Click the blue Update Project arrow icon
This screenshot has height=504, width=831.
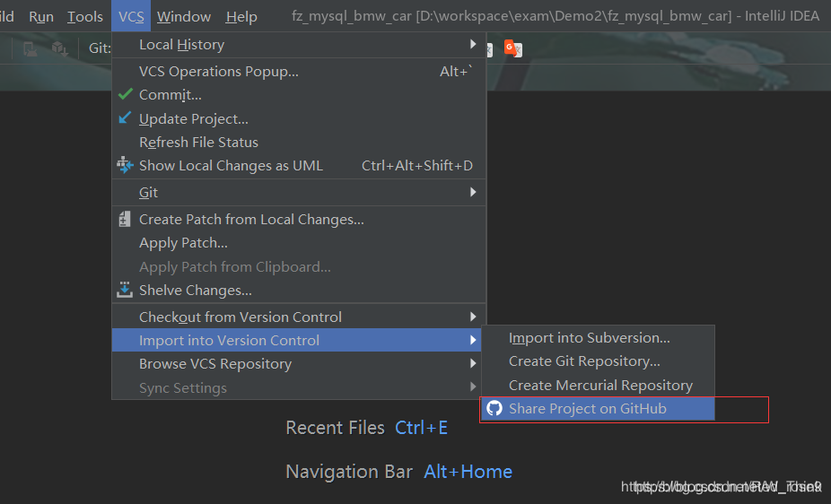pos(125,117)
